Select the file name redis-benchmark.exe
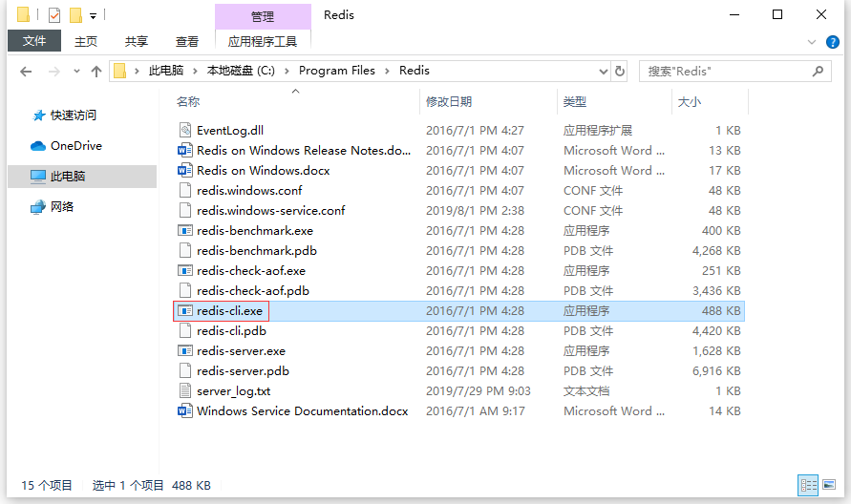This screenshot has height=504, width=851. click(255, 231)
